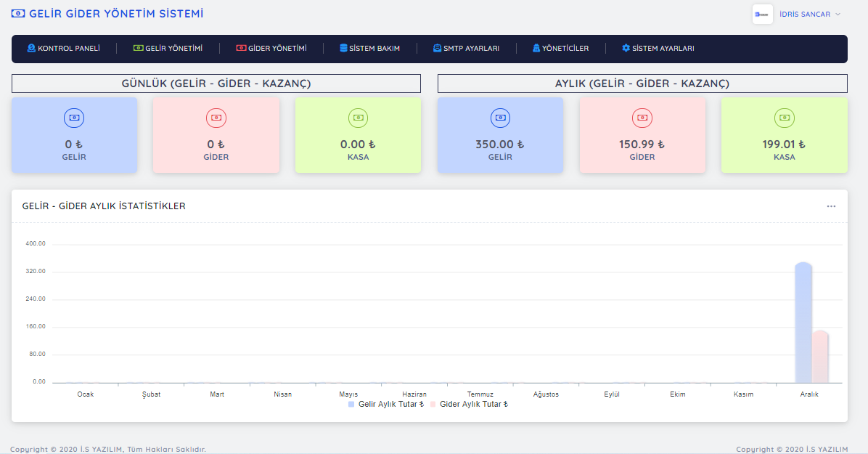Toggle Gelir Aylık Tutar legend series
Viewport: 868px width, 454px height.
coord(385,404)
